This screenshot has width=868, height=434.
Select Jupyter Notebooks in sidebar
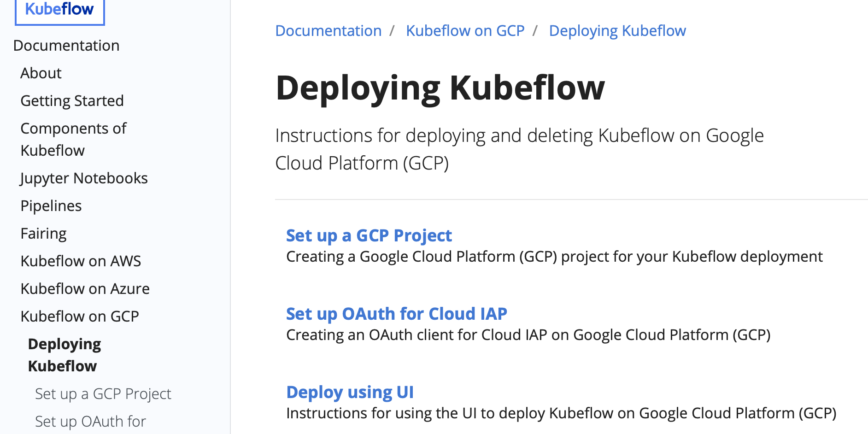point(84,178)
